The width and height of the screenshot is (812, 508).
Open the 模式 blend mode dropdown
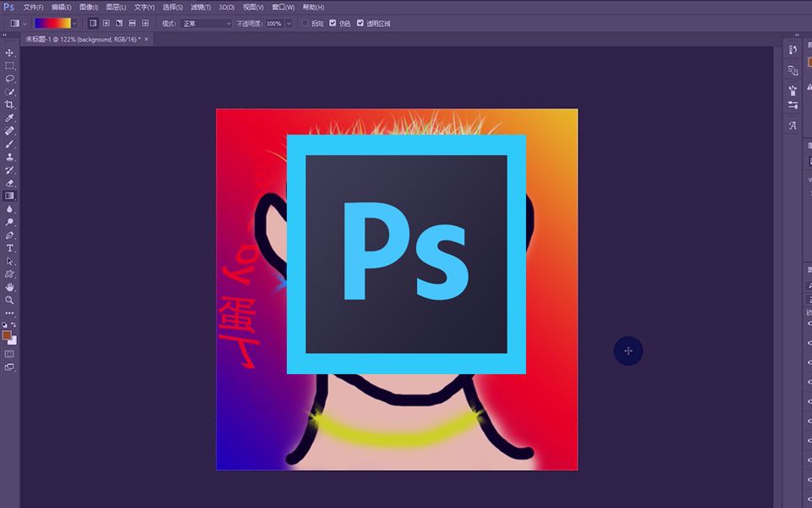coord(207,23)
